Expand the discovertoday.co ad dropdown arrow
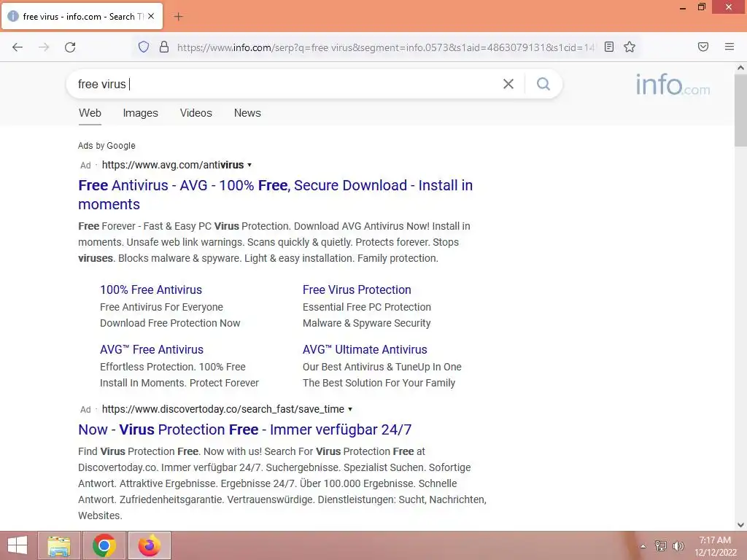Image resolution: width=747 pixels, height=560 pixels. tap(350, 410)
